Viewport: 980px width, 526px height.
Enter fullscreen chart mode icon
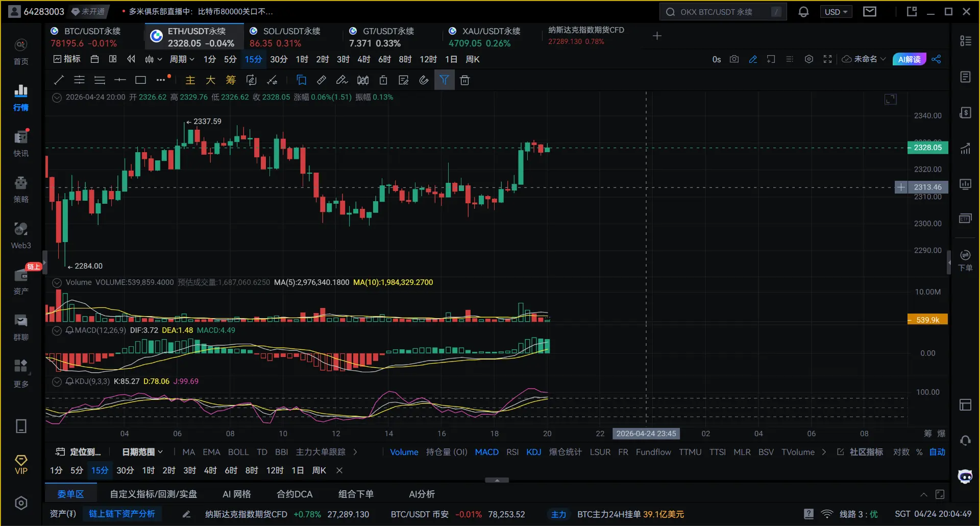point(827,59)
